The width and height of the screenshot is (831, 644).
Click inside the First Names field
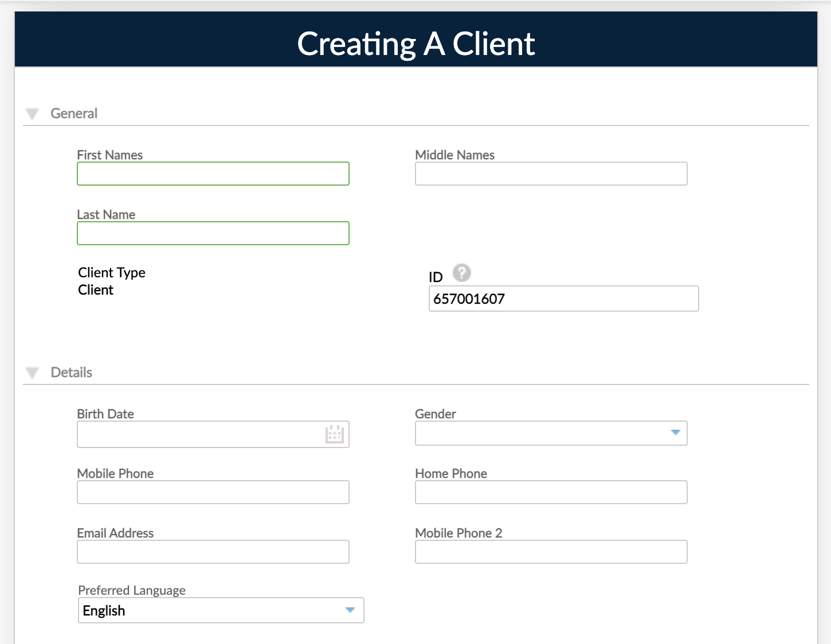click(213, 174)
